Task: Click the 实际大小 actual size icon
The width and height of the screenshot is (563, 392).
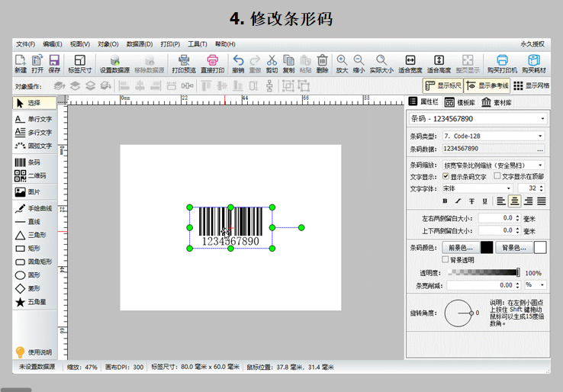Action: (x=381, y=64)
